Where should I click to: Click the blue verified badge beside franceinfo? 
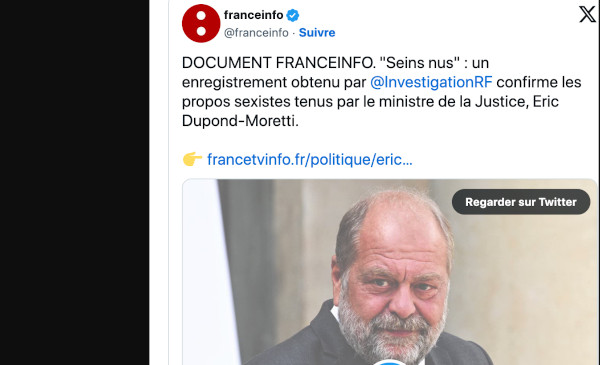pos(293,16)
